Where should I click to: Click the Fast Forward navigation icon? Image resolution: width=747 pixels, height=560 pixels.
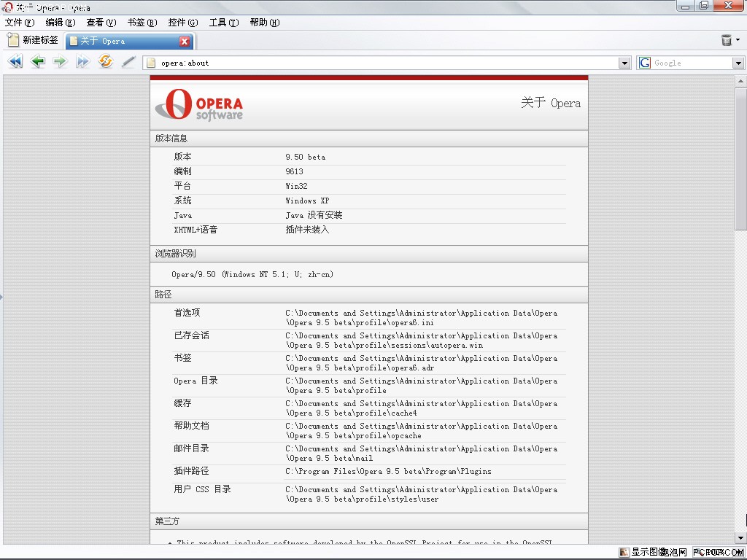[x=82, y=61]
